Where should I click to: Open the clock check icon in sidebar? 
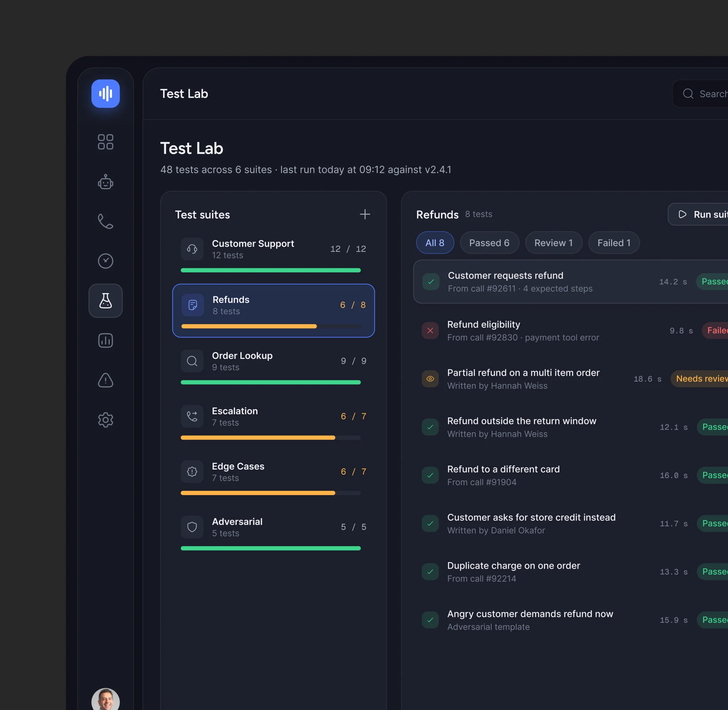pyautogui.click(x=106, y=261)
